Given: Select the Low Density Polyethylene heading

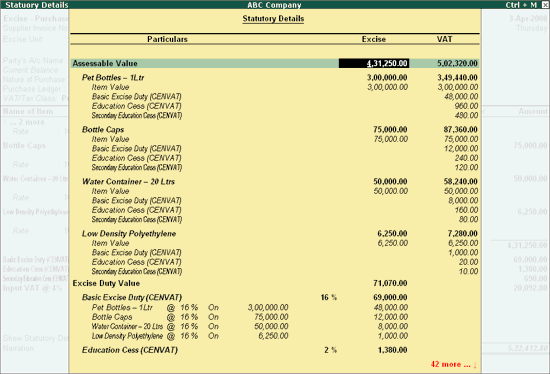Looking at the screenshot, I should pyautogui.click(x=129, y=234).
